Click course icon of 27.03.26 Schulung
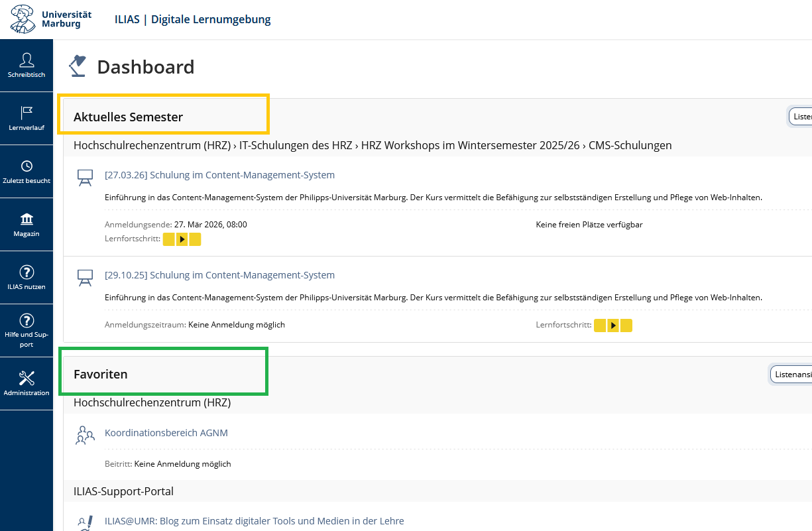 coord(85,177)
